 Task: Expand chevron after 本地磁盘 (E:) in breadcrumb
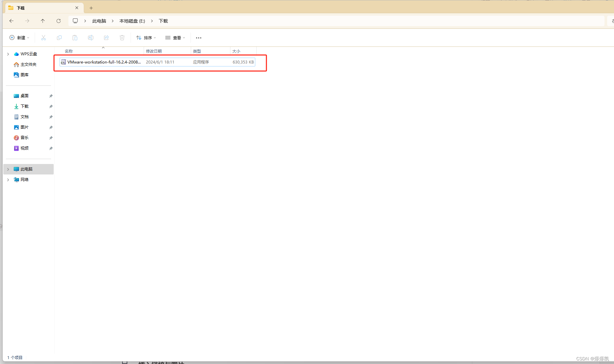(x=152, y=21)
